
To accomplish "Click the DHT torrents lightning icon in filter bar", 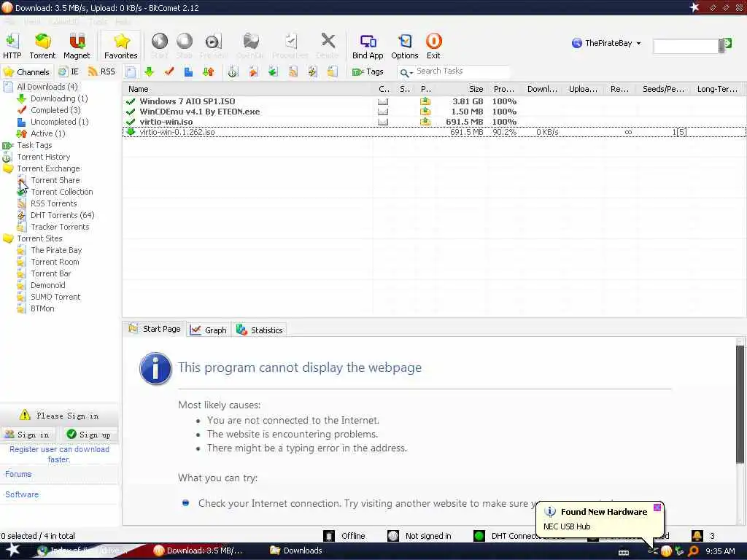I will point(312,72).
